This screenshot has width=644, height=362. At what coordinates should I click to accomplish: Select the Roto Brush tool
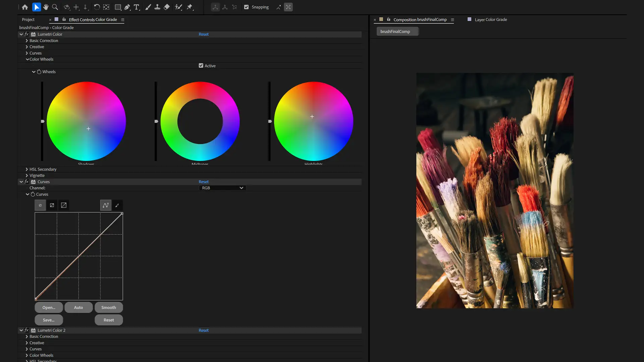coord(178,7)
